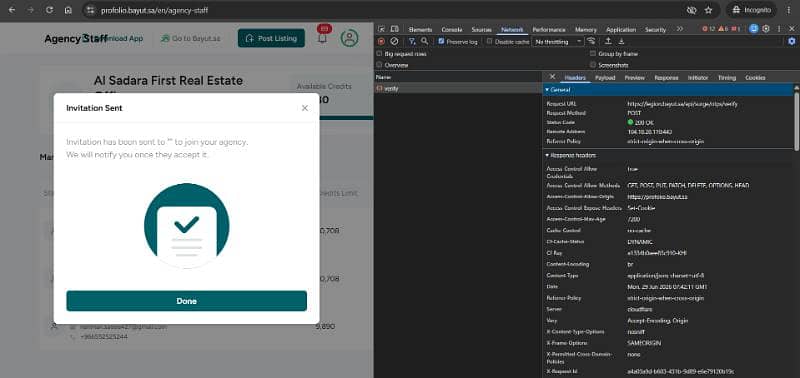Image resolution: width=800 pixels, height=378 pixels.
Task: Enable Disable cache checkbox
Action: coord(490,41)
